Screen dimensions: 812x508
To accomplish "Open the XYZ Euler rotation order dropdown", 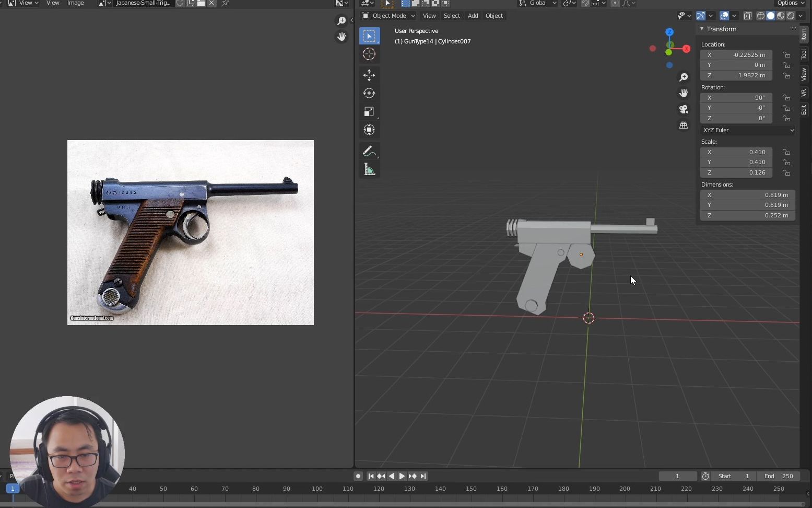I will [x=748, y=130].
